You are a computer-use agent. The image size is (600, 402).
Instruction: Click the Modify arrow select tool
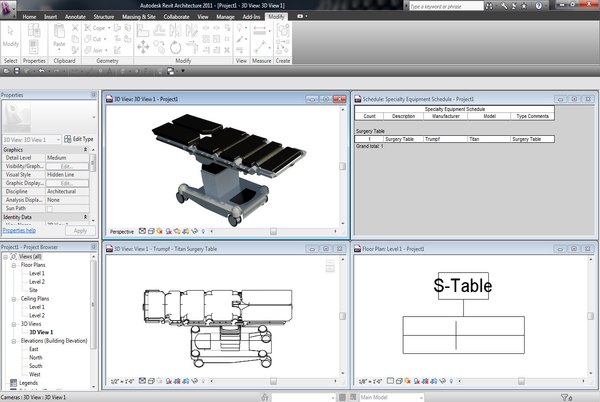pos(11,36)
